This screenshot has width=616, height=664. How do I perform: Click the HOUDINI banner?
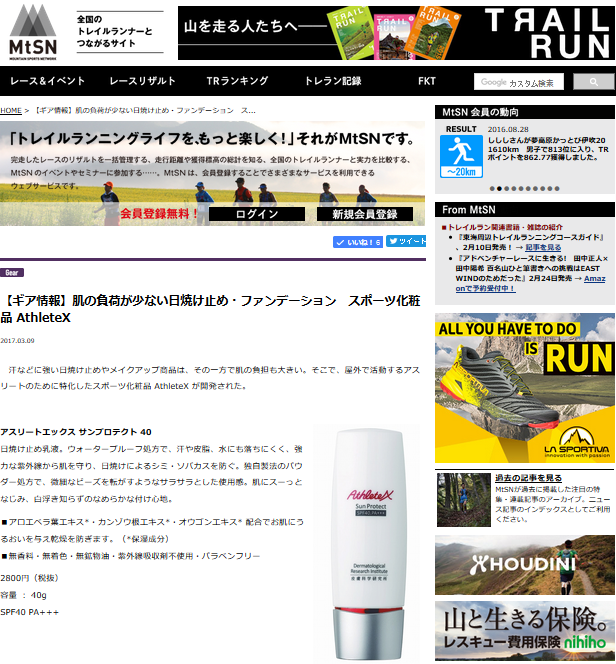(x=525, y=565)
